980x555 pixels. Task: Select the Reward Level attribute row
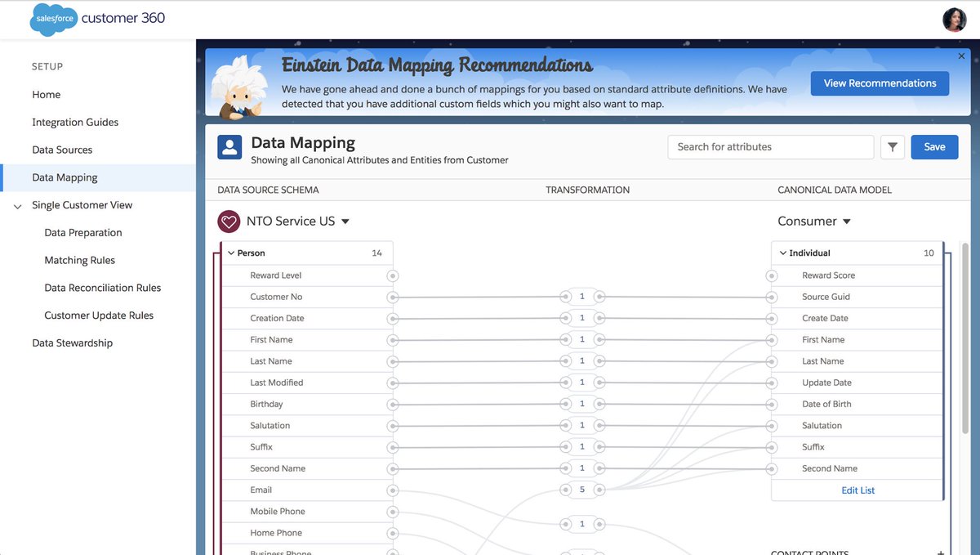tap(307, 275)
